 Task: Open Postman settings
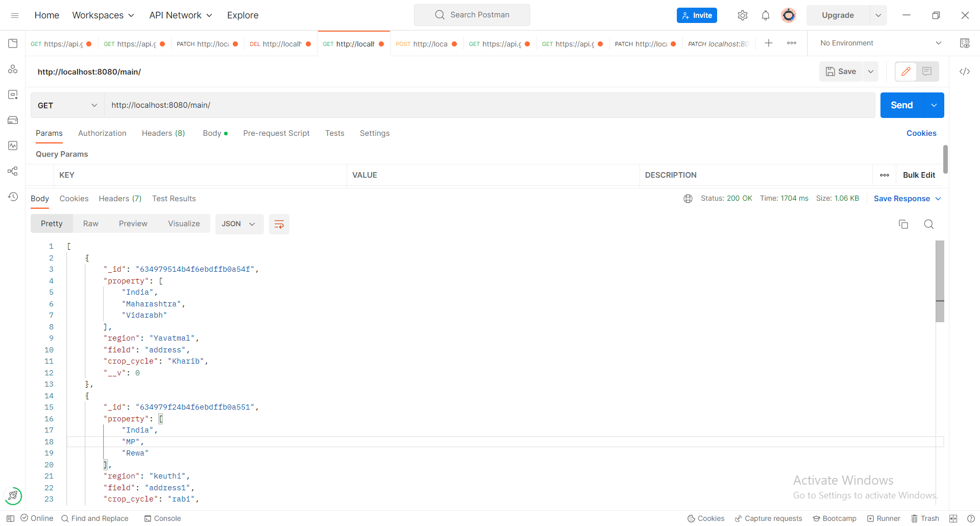point(743,15)
